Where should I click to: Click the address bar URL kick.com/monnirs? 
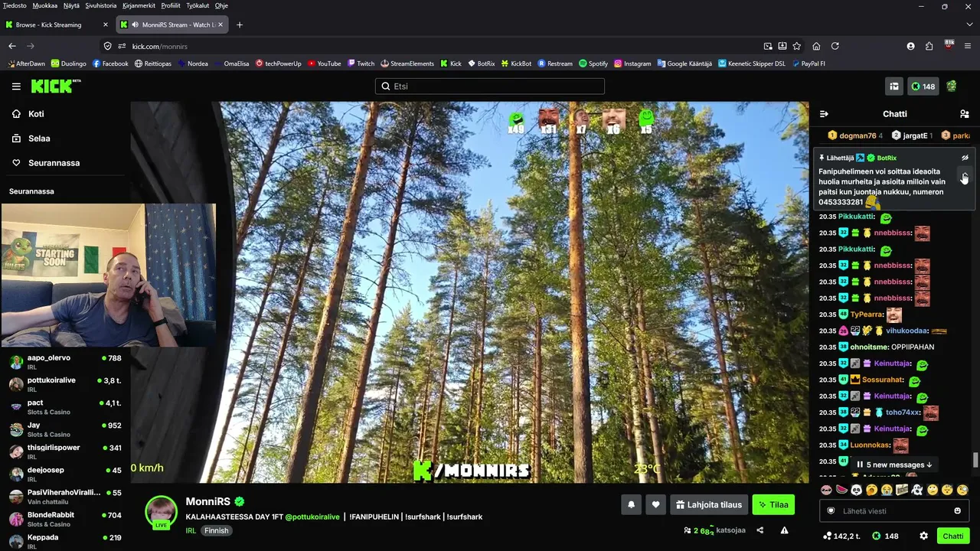coord(159,46)
